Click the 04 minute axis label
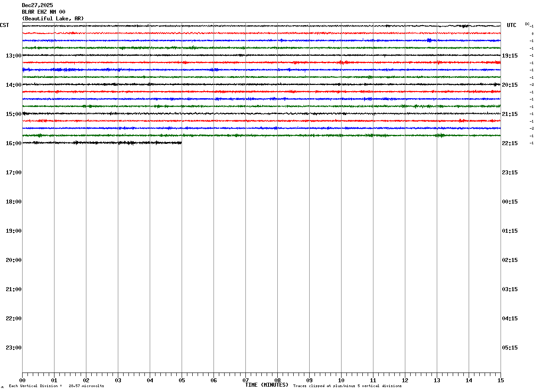The height and width of the screenshot is (392, 536). coord(150,380)
